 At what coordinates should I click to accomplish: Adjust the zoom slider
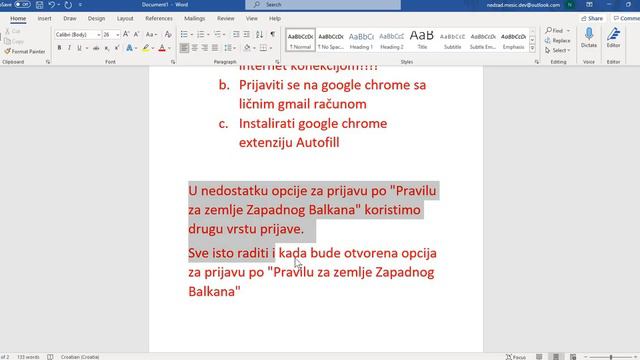pyautogui.click(x=611, y=357)
